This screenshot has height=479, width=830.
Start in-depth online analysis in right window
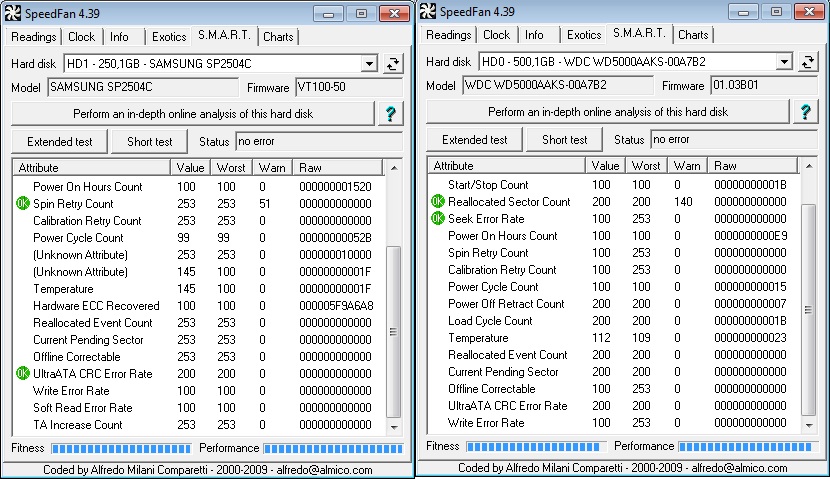pyautogui.click(x=608, y=112)
